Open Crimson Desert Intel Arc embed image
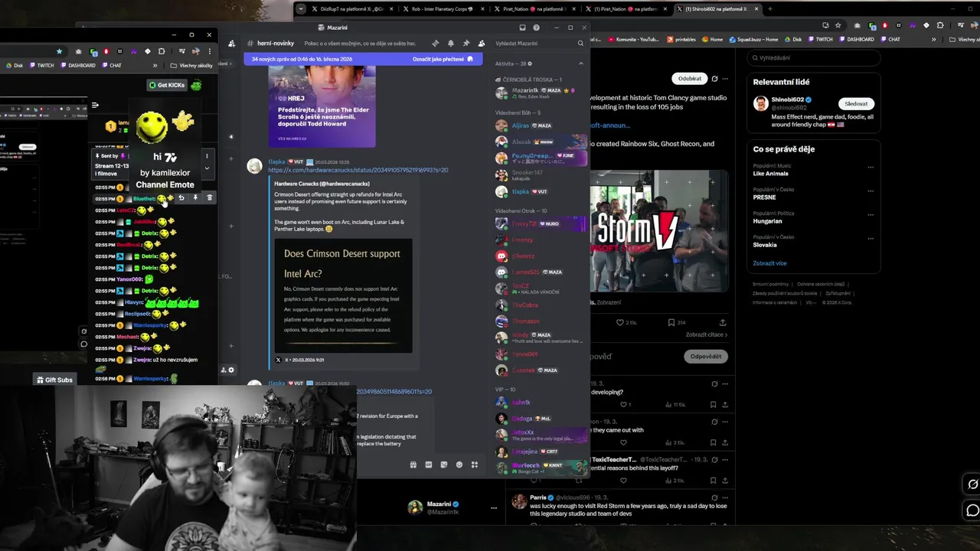 pos(343,296)
